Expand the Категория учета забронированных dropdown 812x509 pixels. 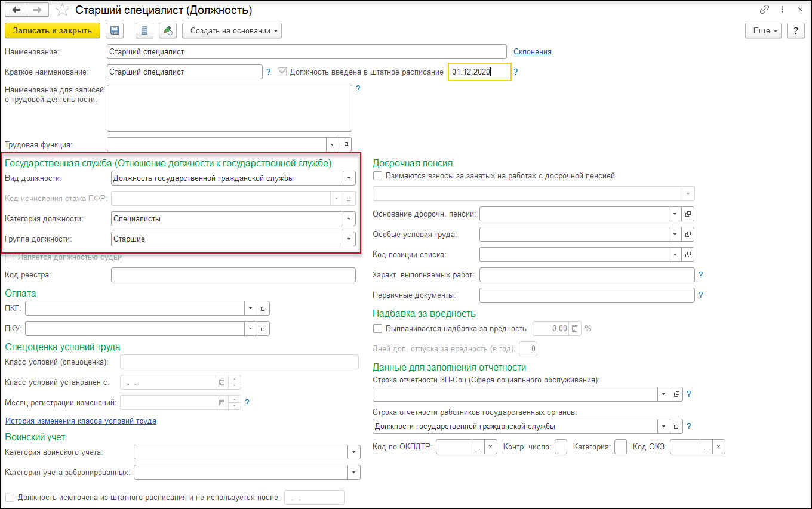pos(354,473)
